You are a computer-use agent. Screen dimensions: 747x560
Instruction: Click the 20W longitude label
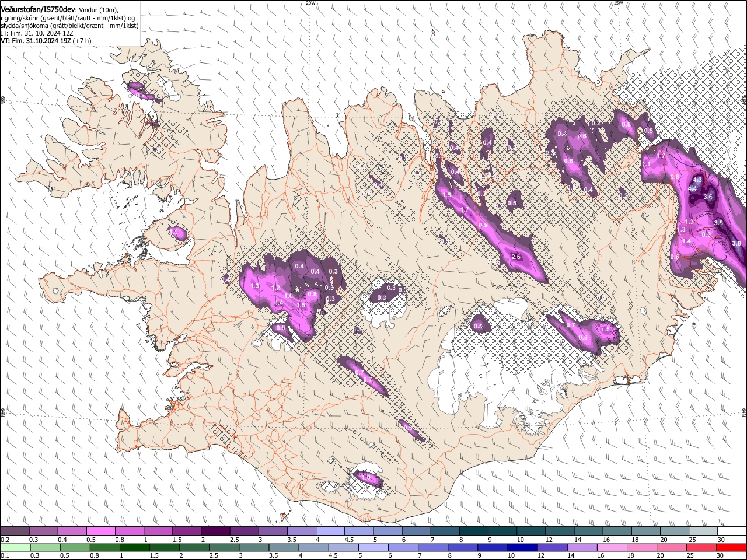click(x=310, y=3)
